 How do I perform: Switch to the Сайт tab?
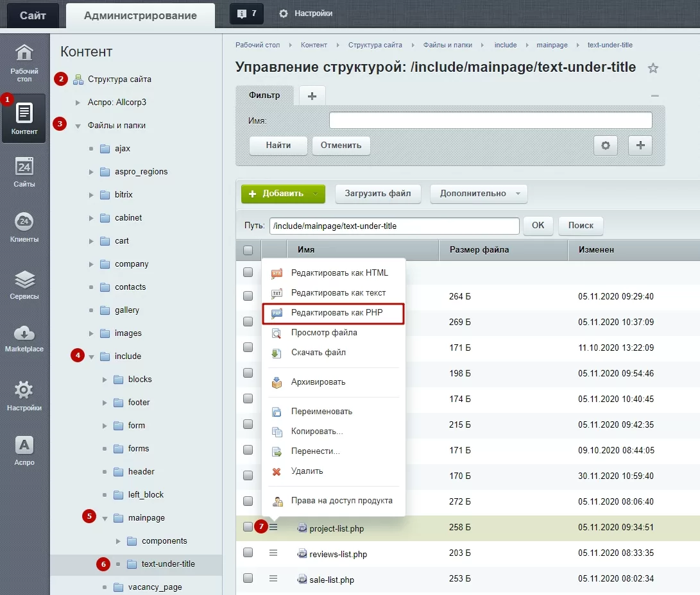[x=33, y=15]
